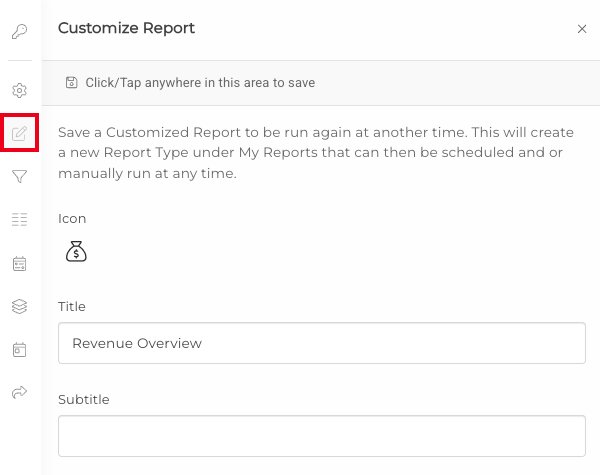600x475 pixels.
Task: Click the Icon section label
Action: [72, 219]
